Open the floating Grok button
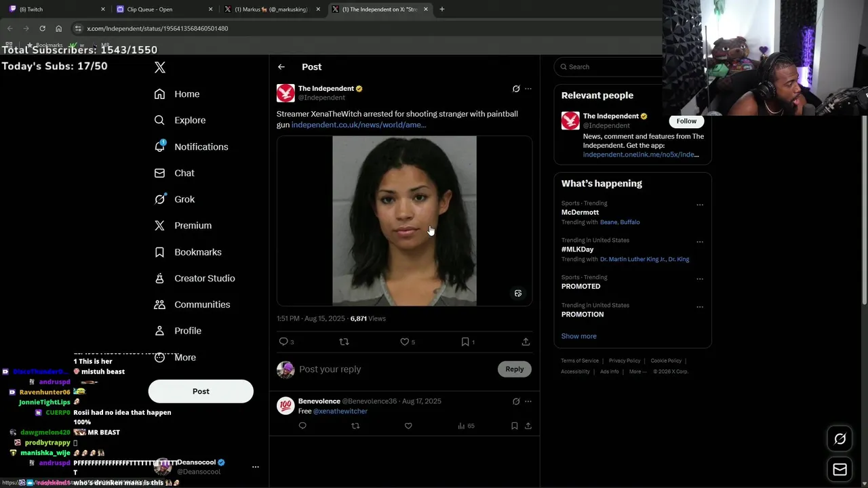This screenshot has width=868, height=488. pyautogui.click(x=840, y=439)
